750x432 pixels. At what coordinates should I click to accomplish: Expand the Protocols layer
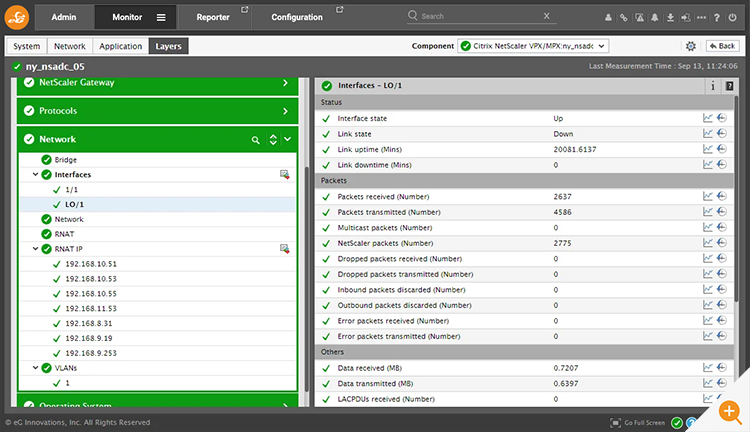click(286, 111)
